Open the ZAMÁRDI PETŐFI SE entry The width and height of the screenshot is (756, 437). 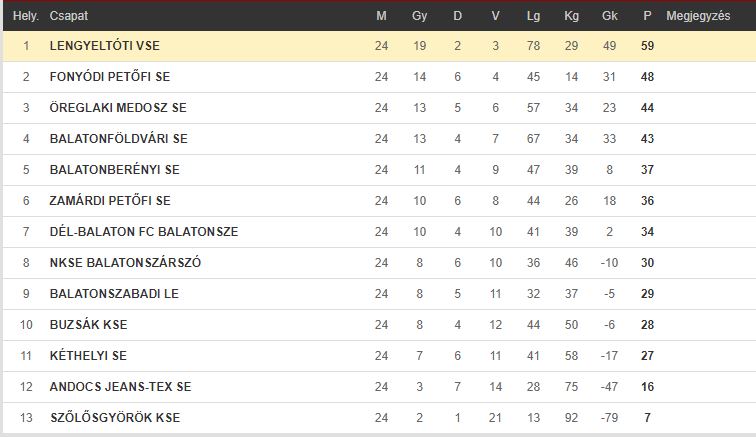110,201
